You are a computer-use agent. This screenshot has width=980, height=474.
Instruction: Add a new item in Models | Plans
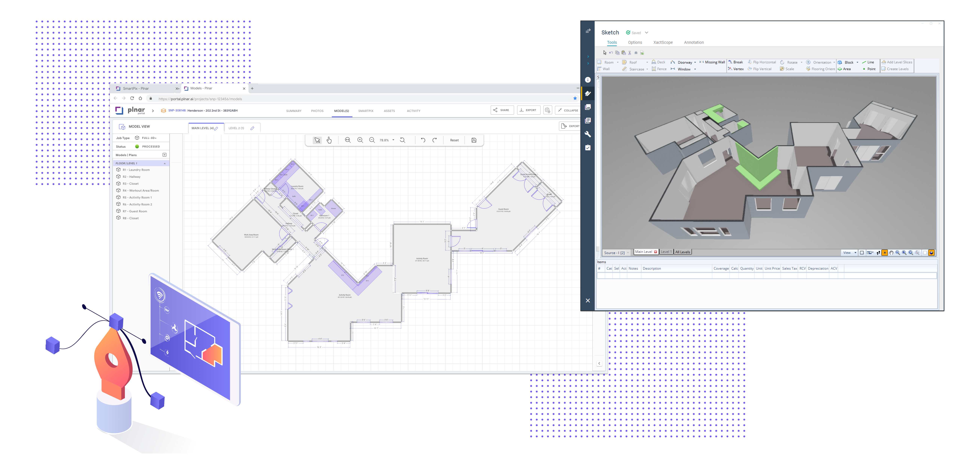165,155
